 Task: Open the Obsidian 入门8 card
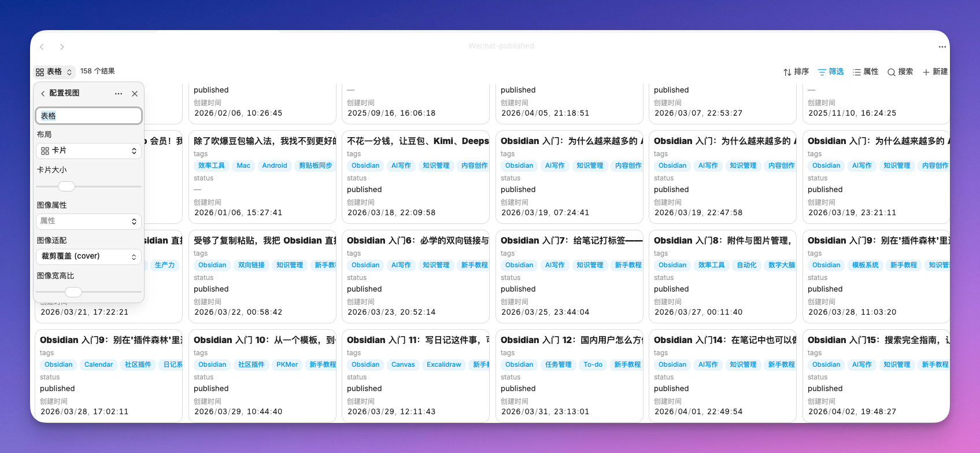(722, 241)
